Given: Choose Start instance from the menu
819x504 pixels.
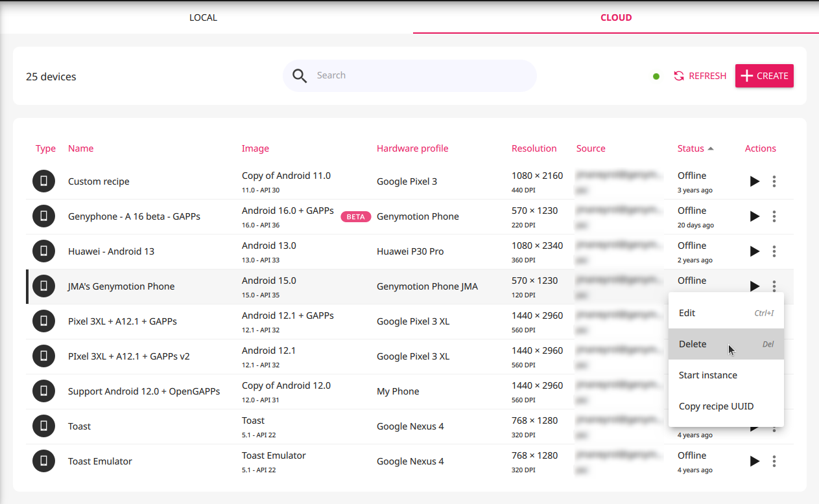Looking at the screenshot, I should click(x=726, y=375).
